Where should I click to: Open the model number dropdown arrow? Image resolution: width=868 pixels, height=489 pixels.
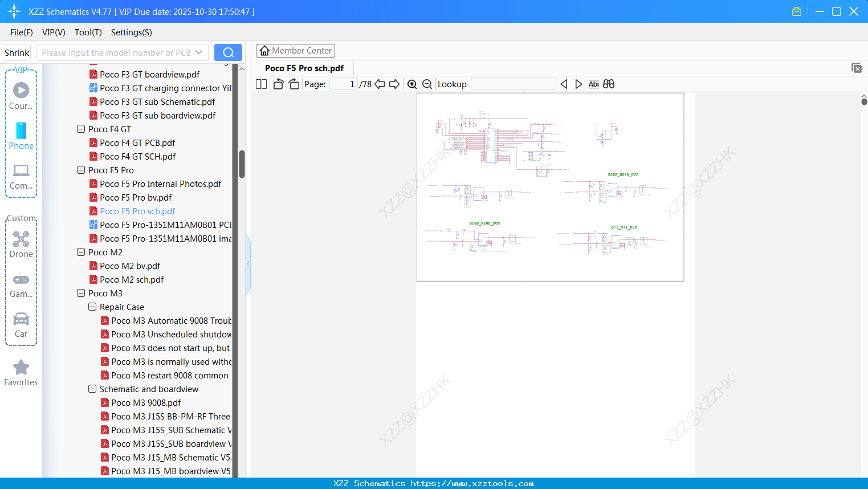click(x=199, y=52)
